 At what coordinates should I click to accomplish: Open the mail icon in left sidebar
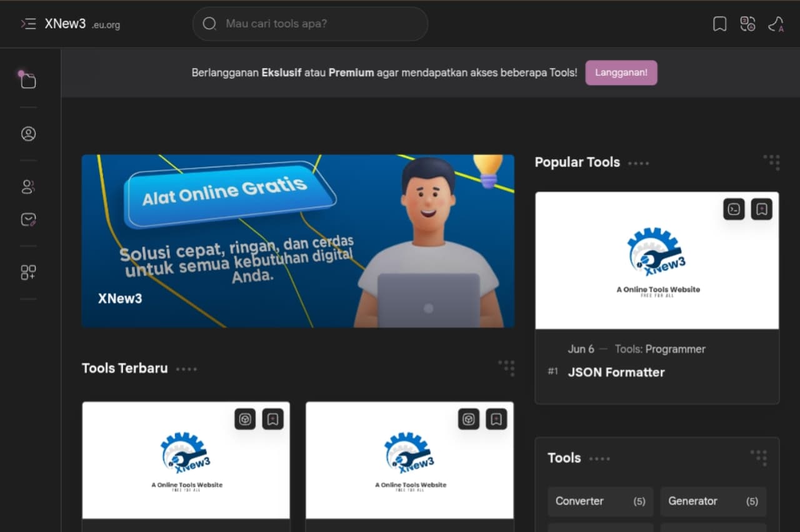point(28,219)
